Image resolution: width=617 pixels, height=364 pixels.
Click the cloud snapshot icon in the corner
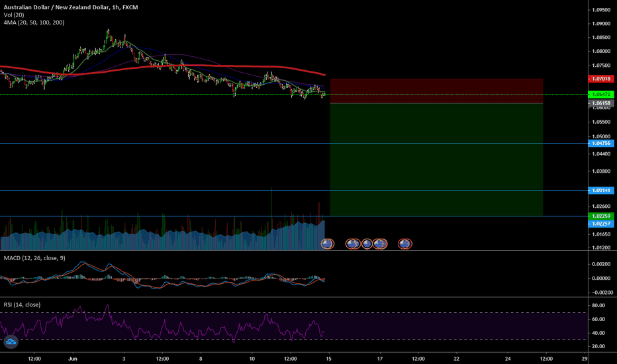pyautogui.click(x=11, y=341)
